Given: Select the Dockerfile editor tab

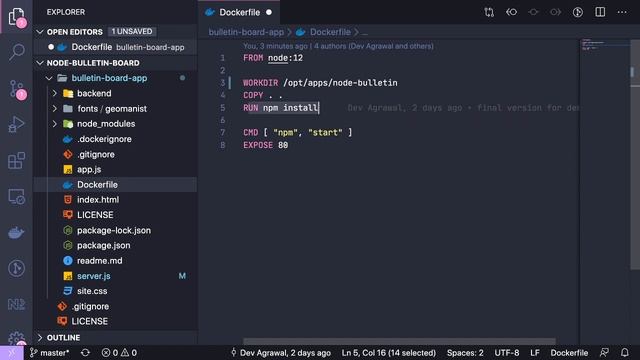Looking at the screenshot, I should pos(239,12).
